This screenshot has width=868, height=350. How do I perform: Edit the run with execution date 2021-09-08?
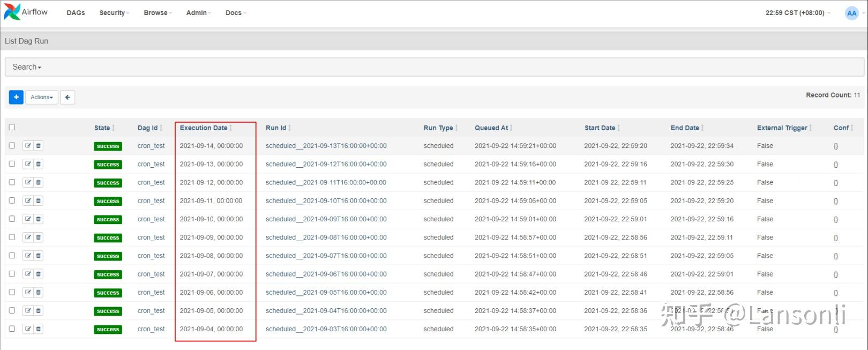tap(28, 256)
